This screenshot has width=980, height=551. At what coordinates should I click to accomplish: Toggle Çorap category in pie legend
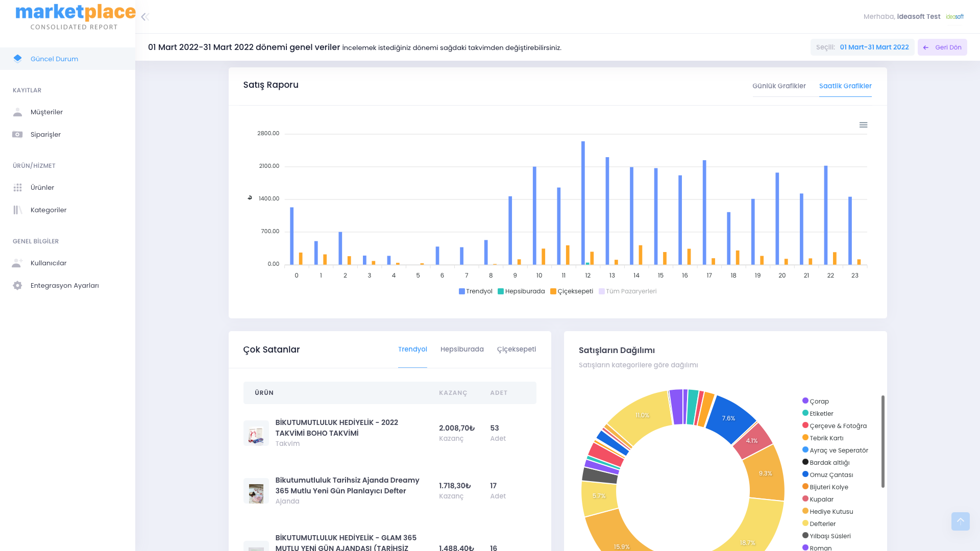click(815, 402)
